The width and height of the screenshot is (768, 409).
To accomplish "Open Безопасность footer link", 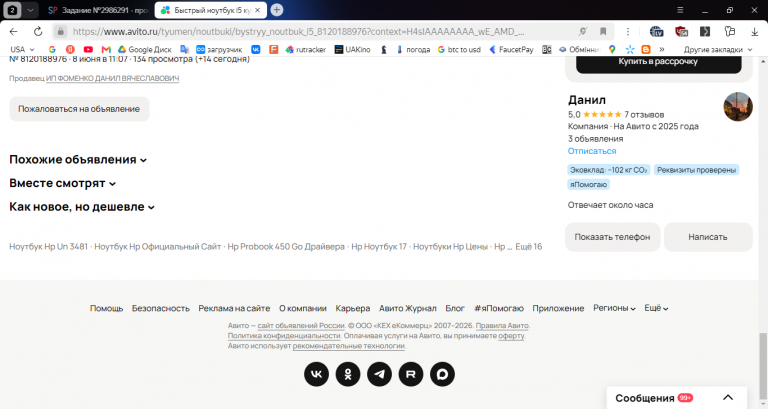I will [x=161, y=309].
